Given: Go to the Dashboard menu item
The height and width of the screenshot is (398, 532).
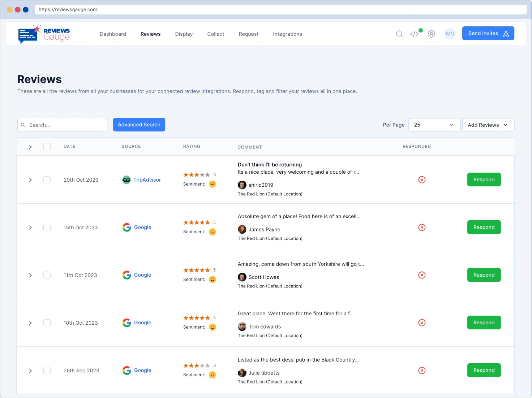Looking at the screenshot, I should click(113, 34).
